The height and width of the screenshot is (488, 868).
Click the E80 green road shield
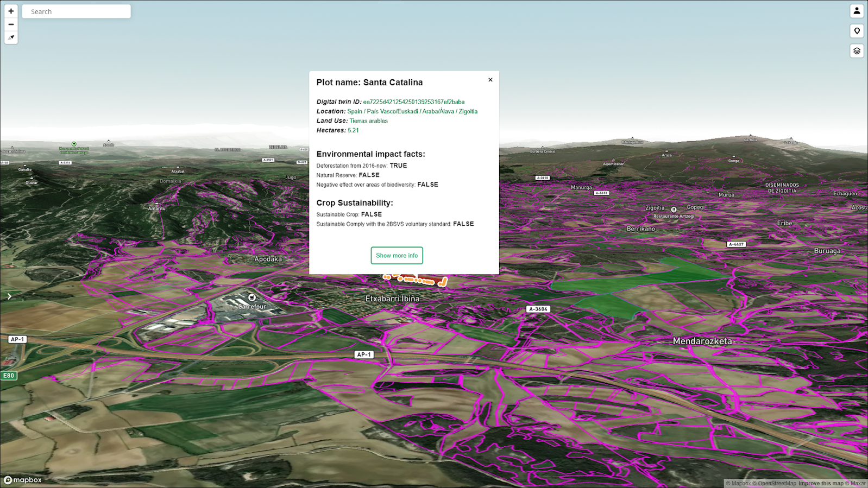9,376
